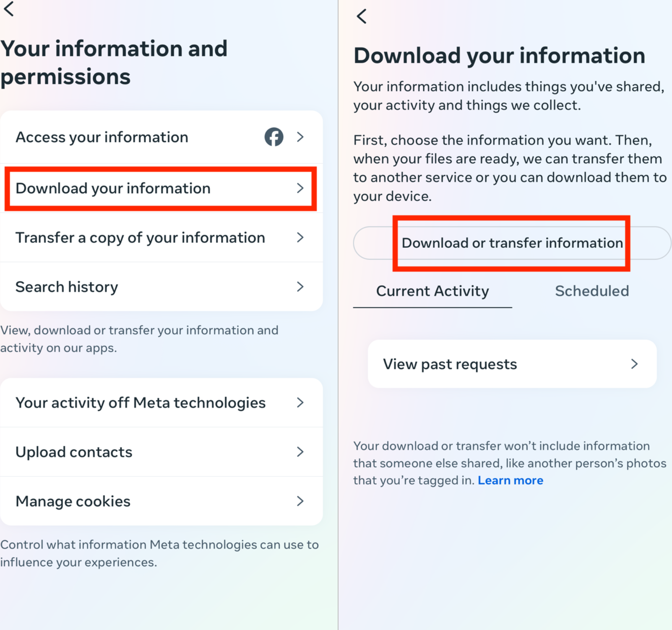672x630 pixels.
Task: Tap the Search history chevron arrow
Action: [x=300, y=287]
